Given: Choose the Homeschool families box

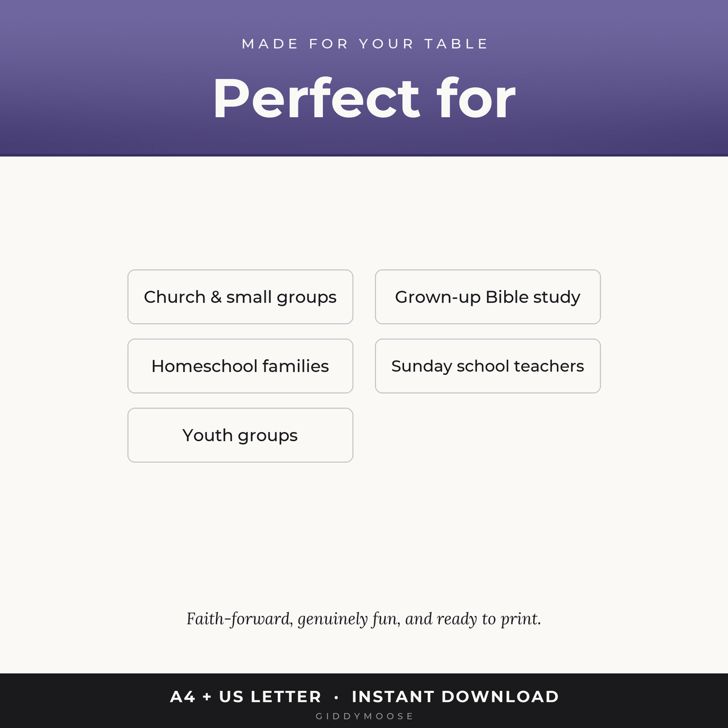Looking at the screenshot, I should coord(240,366).
